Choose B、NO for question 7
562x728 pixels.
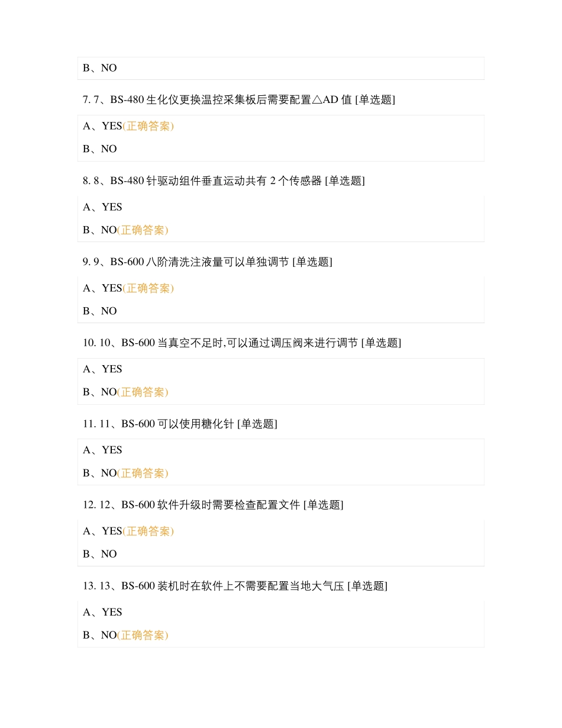click(100, 149)
